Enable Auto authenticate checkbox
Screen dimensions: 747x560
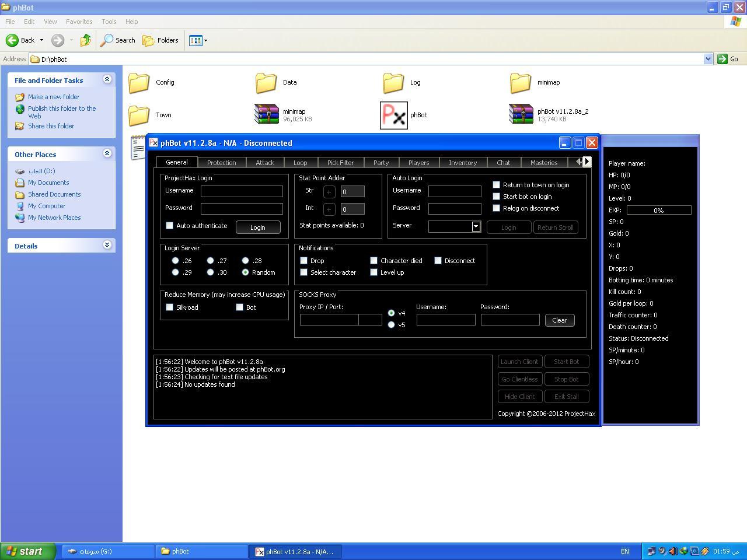[x=170, y=226]
